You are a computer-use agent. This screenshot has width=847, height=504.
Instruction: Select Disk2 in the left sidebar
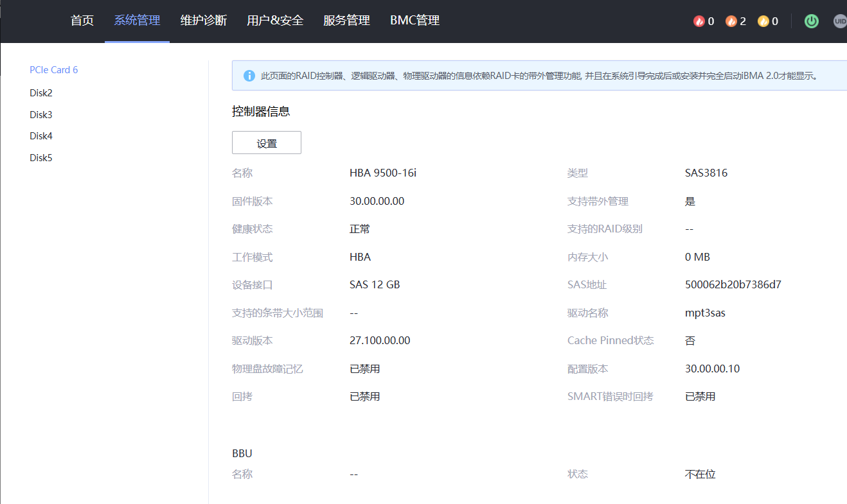(40, 92)
